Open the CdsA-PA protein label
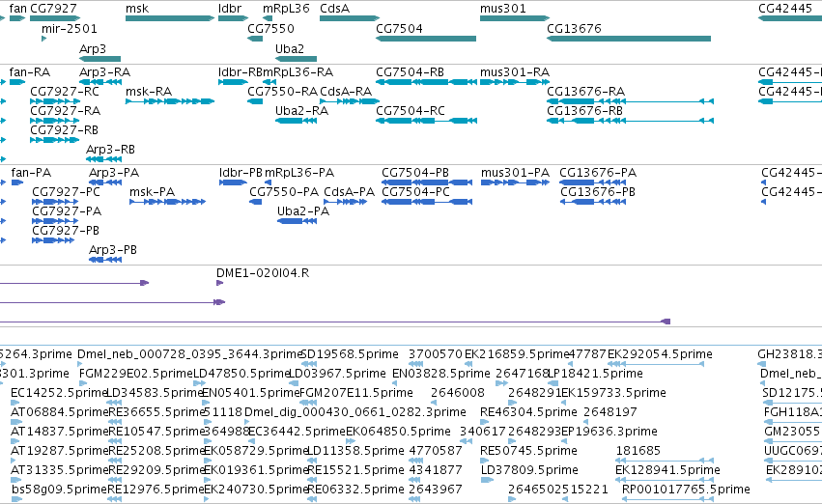This screenshot has height=504, width=822. 349,192
